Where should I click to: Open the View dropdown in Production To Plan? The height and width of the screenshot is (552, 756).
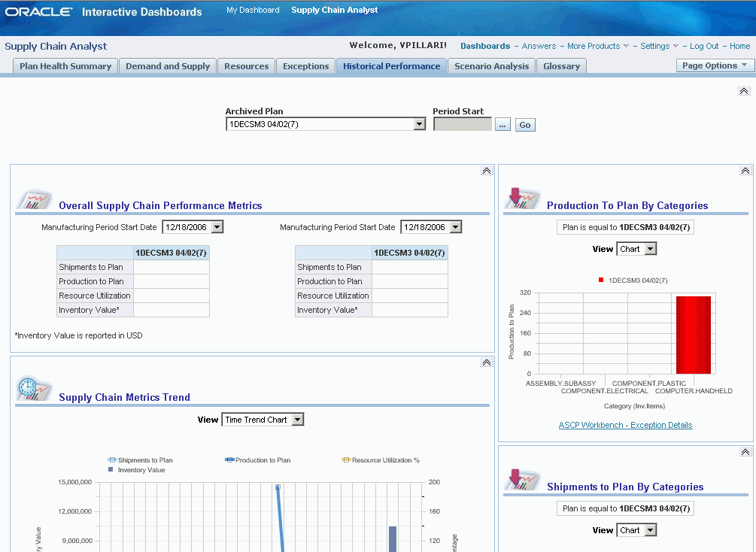click(651, 249)
